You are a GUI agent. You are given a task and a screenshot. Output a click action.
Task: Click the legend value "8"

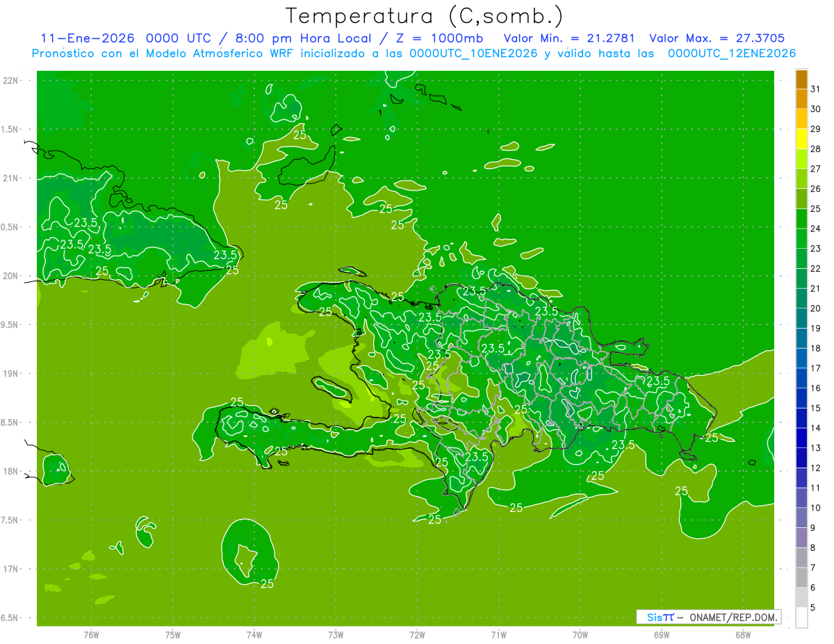tap(813, 547)
